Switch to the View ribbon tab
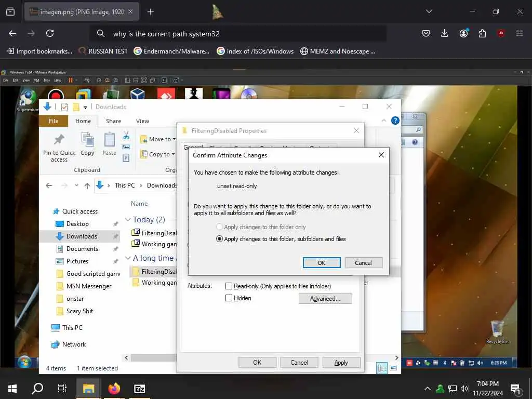This screenshot has height=399, width=532. click(142, 121)
